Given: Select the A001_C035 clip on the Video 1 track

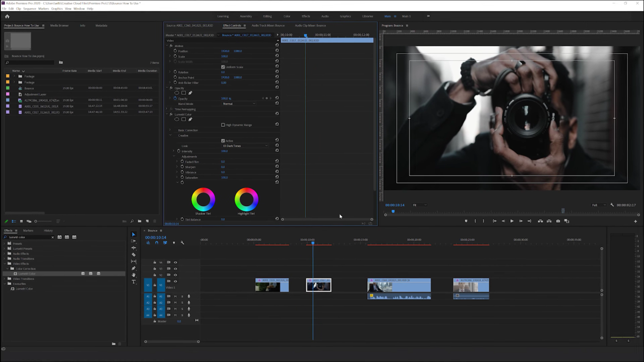Looking at the screenshot, I should tap(272, 285).
